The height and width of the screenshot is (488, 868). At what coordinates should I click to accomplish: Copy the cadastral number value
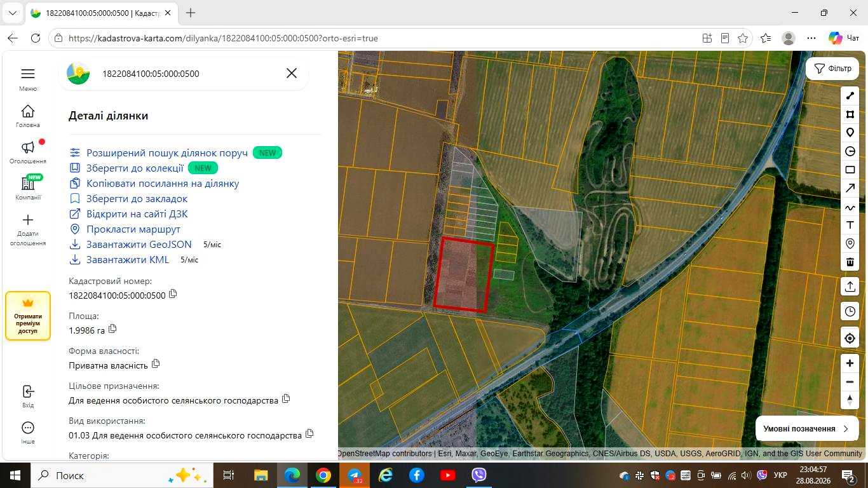pyautogui.click(x=173, y=294)
